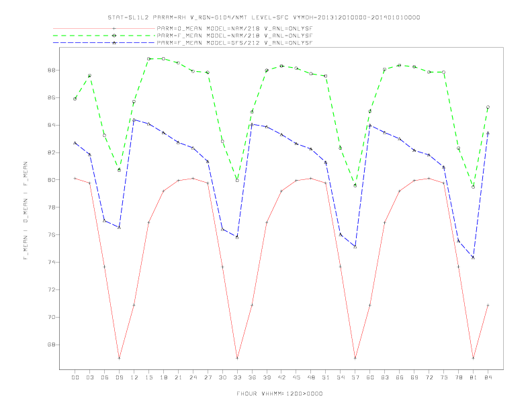Click the x-axis tick label 24
This screenshot has width=532, height=411.
tap(193, 377)
